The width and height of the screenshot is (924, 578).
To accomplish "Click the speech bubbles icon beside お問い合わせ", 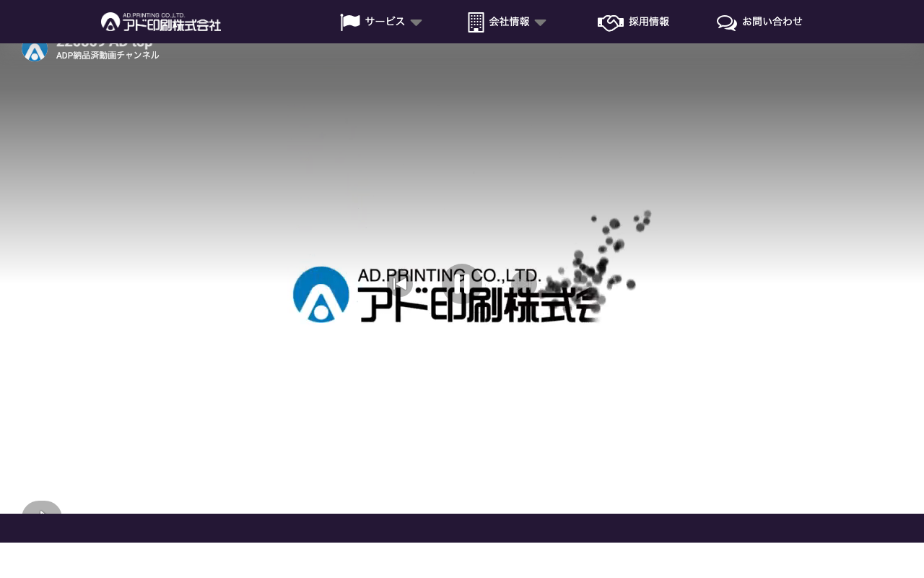I will coord(727,22).
